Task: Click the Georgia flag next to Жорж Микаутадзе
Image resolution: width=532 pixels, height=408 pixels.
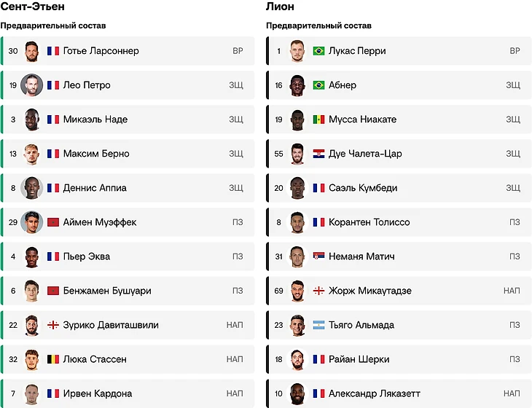Action: [318, 291]
